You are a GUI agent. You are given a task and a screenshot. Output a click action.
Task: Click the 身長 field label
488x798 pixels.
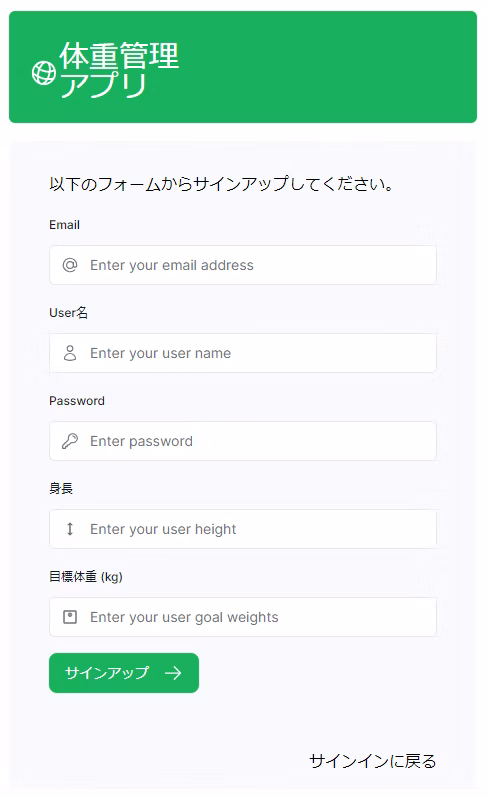coord(61,489)
